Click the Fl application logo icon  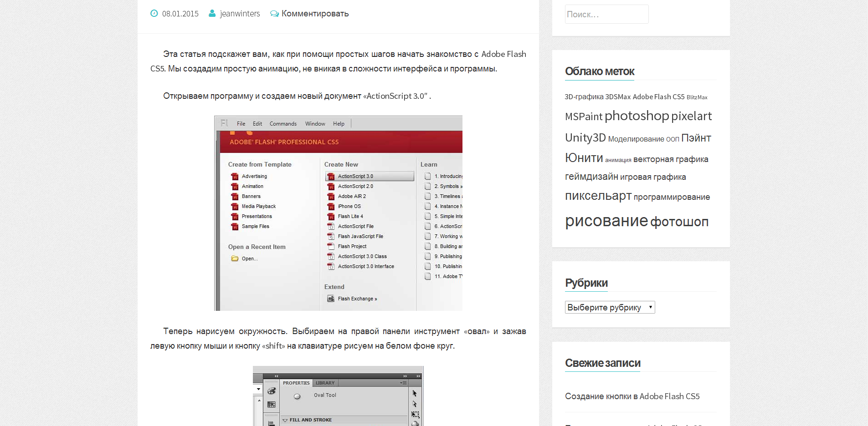224,123
